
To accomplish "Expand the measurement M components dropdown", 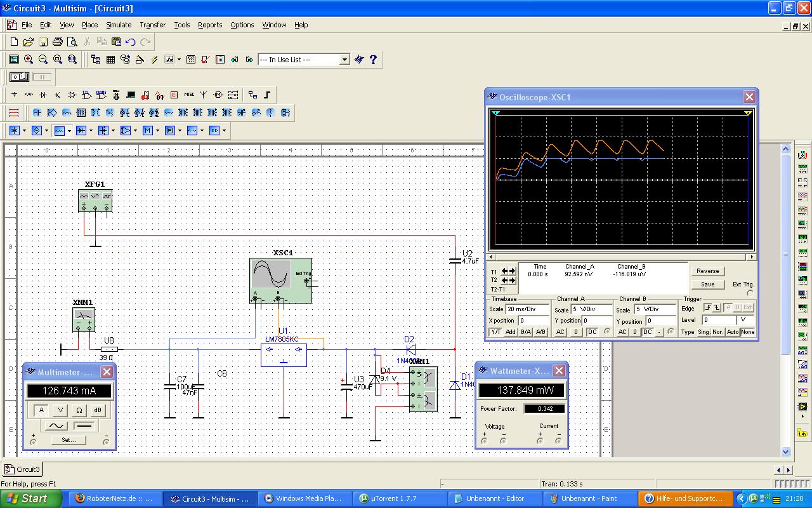I will [x=157, y=130].
